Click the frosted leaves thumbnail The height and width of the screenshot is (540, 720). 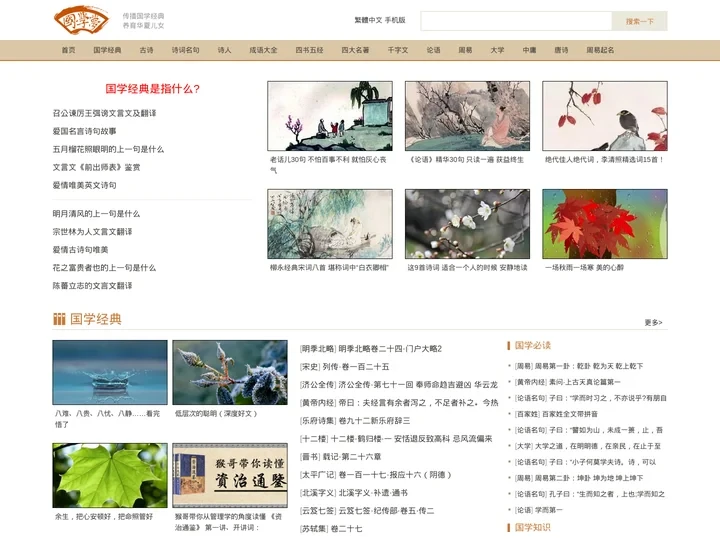[230, 372]
